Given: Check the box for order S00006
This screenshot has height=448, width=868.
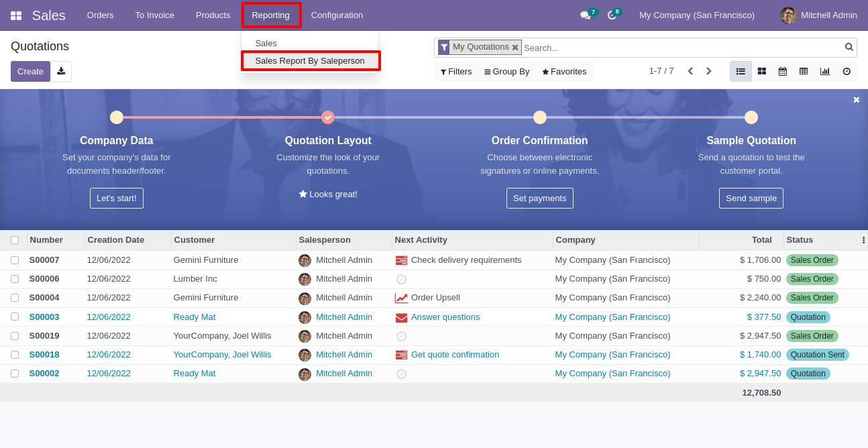Looking at the screenshot, I should [x=15, y=279].
